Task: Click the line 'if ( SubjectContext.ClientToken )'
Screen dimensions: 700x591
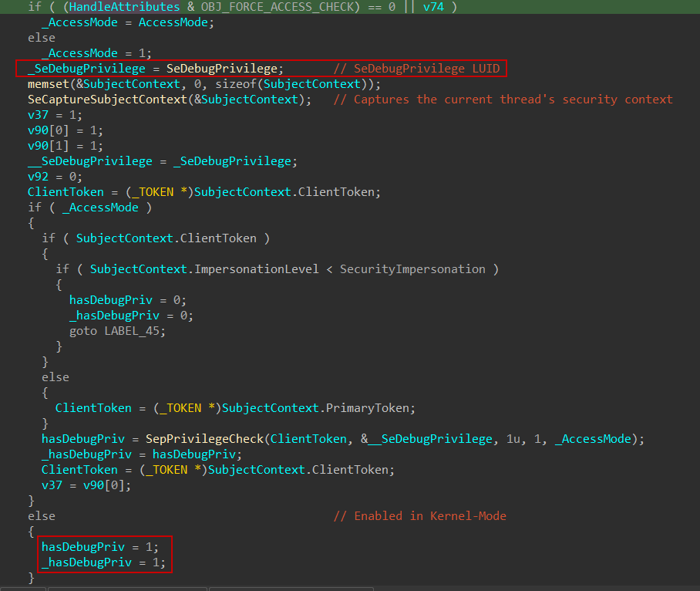Action: tap(156, 238)
